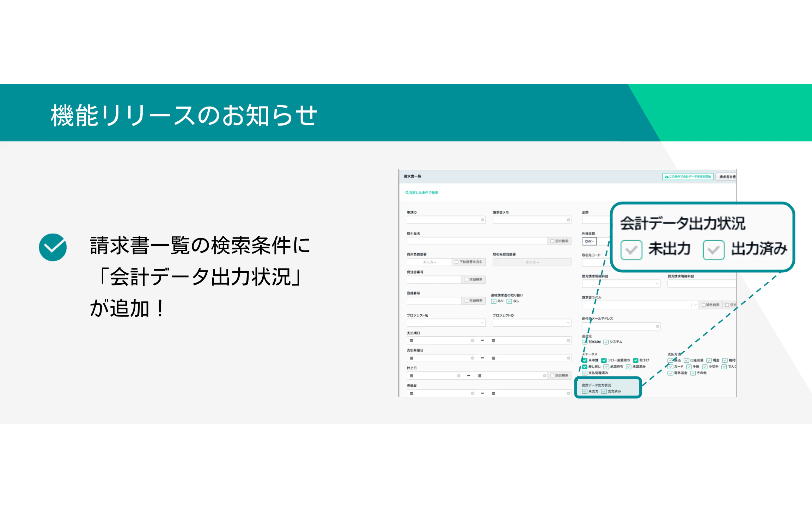
Task: Uncheck the 未申請 status checkbox
Action: [585, 361]
